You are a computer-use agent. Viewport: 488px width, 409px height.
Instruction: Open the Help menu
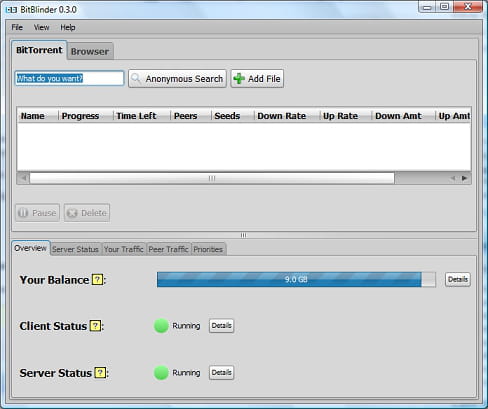[x=68, y=27]
